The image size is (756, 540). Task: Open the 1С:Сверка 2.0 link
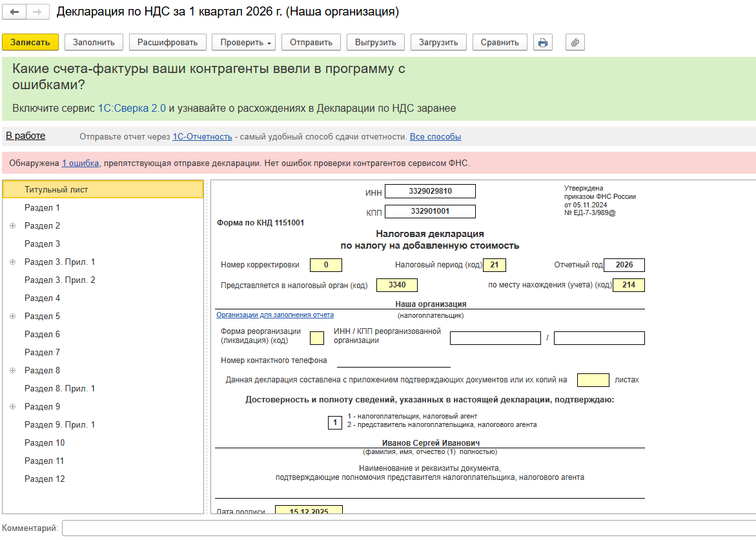pos(132,108)
